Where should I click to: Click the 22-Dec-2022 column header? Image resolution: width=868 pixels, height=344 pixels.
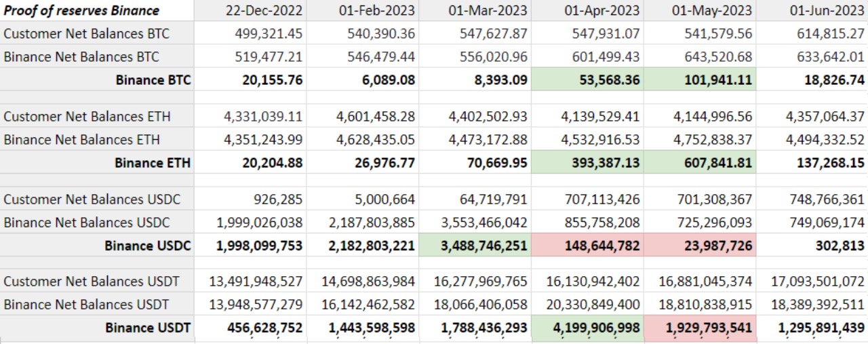250,11
